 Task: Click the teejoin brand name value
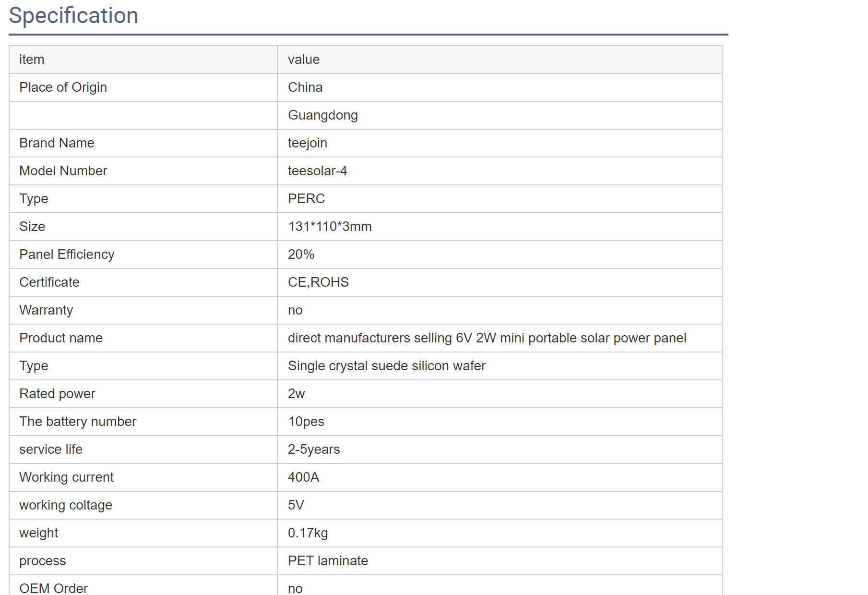pyautogui.click(x=307, y=143)
